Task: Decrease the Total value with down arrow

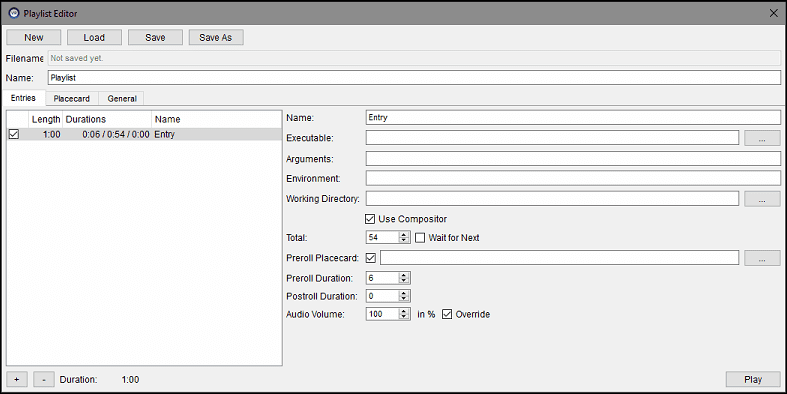Action: click(404, 240)
